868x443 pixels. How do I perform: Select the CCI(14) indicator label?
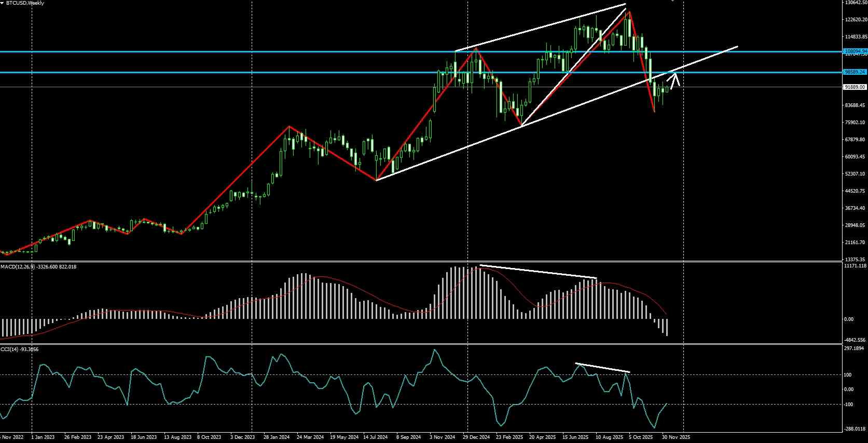point(8,349)
